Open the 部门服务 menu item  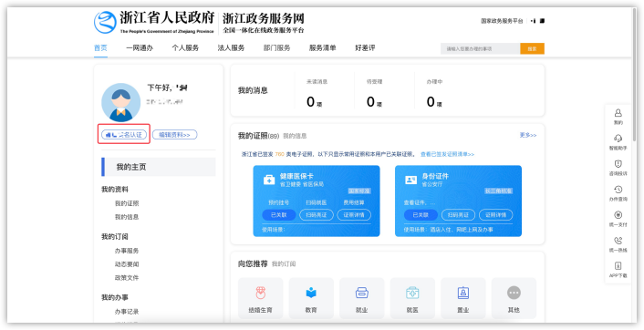pyautogui.click(x=276, y=48)
